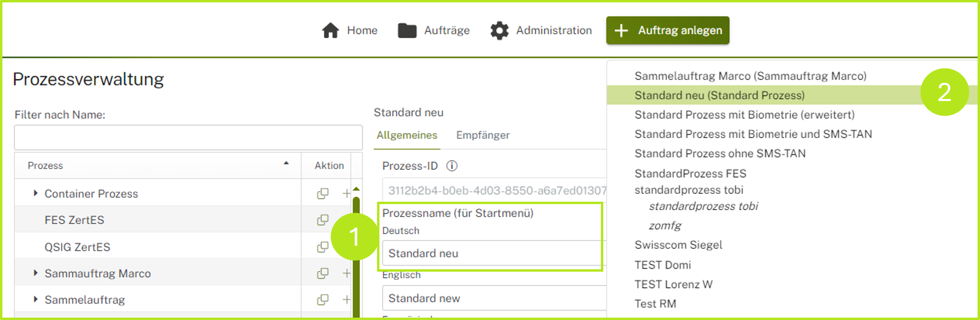Screen dimensions: 980x320
Task: Duplicate the FES ZertES process
Action: [x=322, y=220]
